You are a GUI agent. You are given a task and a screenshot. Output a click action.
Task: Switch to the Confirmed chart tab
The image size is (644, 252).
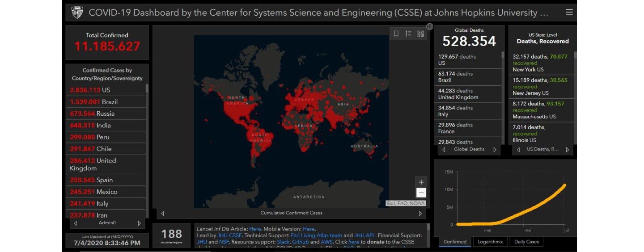[455, 242]
